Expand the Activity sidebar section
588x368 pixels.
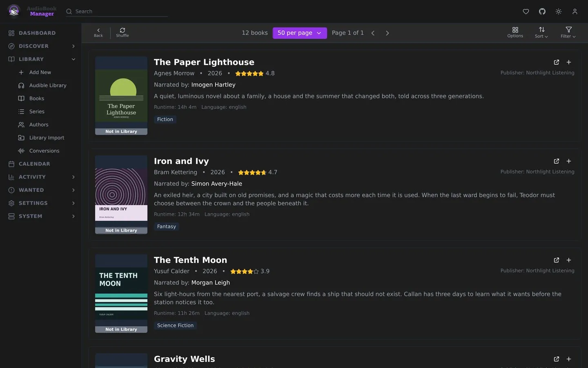[41, 177]
